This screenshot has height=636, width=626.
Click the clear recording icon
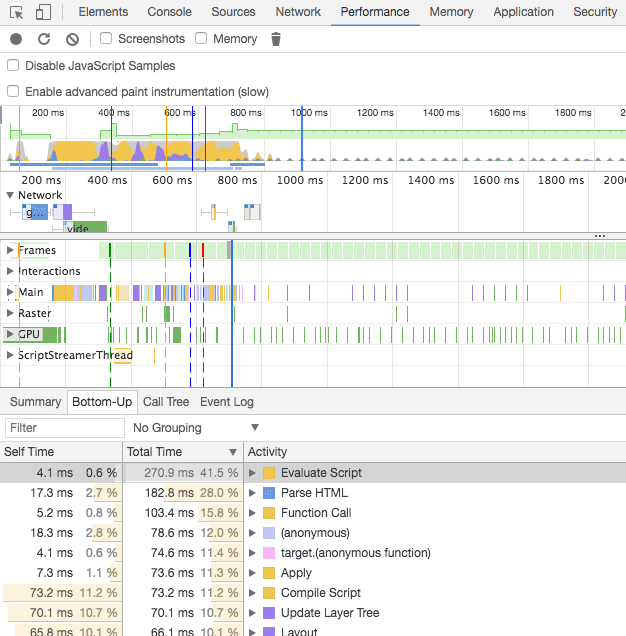[x=72, y=39]
